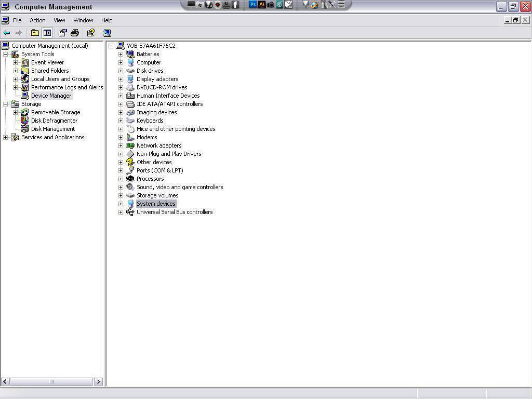
Task: Select Storage volumes category
Action: 157,195
